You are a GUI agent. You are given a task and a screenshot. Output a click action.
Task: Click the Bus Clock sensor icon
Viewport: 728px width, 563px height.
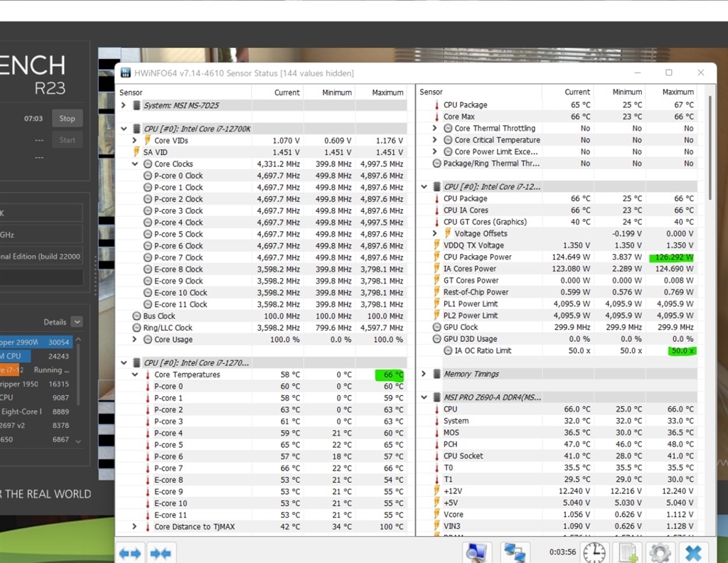(x=136, y=316)
